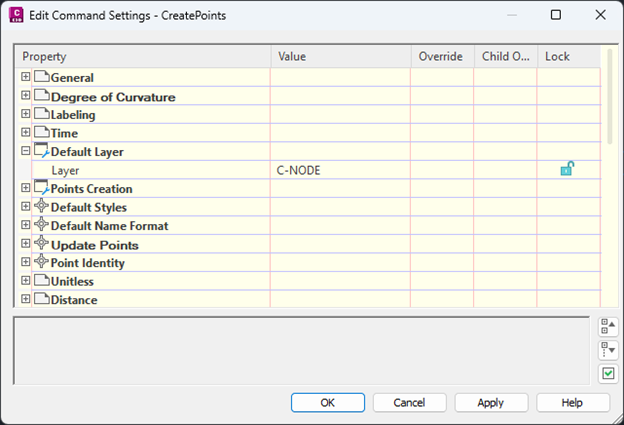The width and height of the screenshot is (624, 425).
Task: Click the Default Styles category icon
Action: [x=41, y=207]
